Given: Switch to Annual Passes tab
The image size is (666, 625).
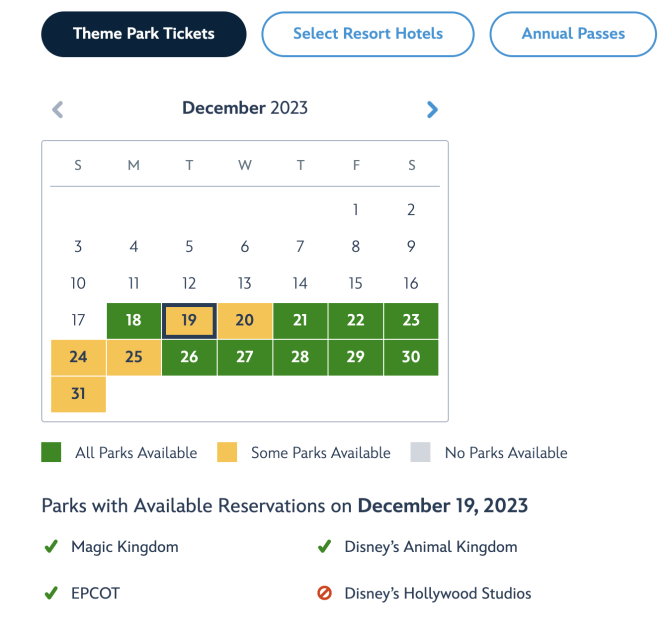Looking at the screenshot, I should 573,34.
